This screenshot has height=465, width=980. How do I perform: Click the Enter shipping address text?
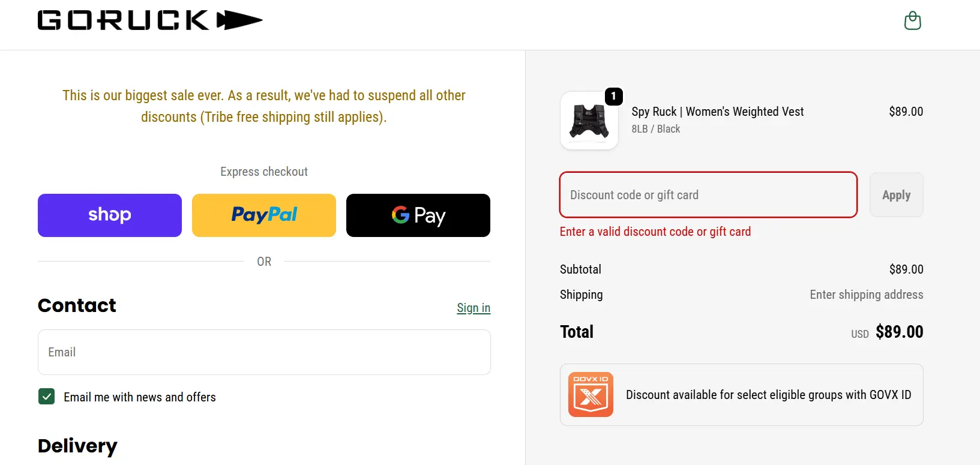pyautogui.click(x=866, y=295)
